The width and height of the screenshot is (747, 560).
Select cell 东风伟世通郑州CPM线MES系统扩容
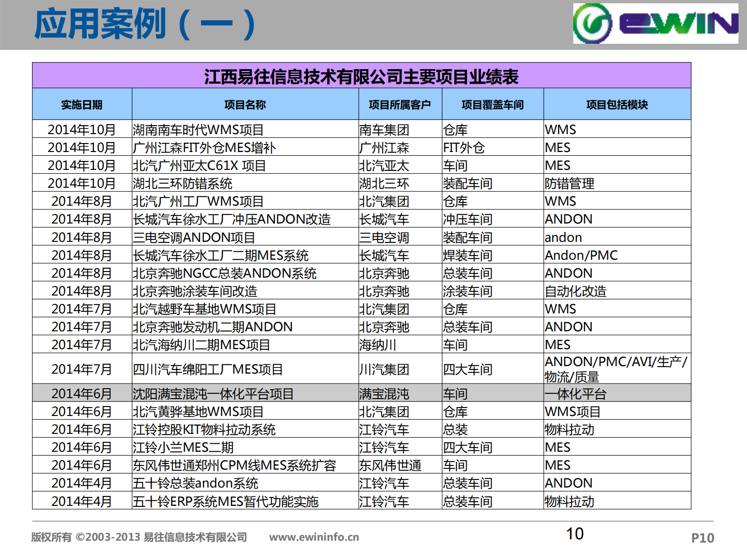tap(245, 465)
